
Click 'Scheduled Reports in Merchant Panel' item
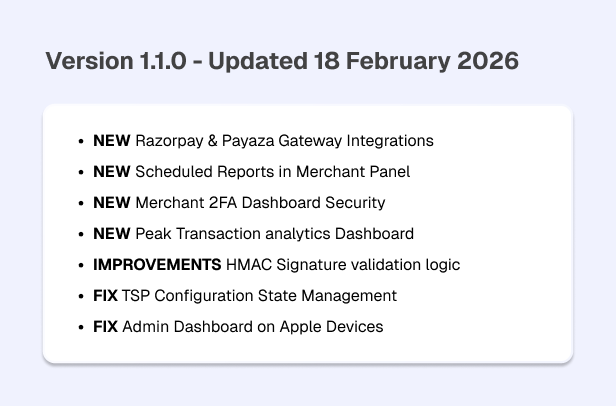tap(273, 172)
